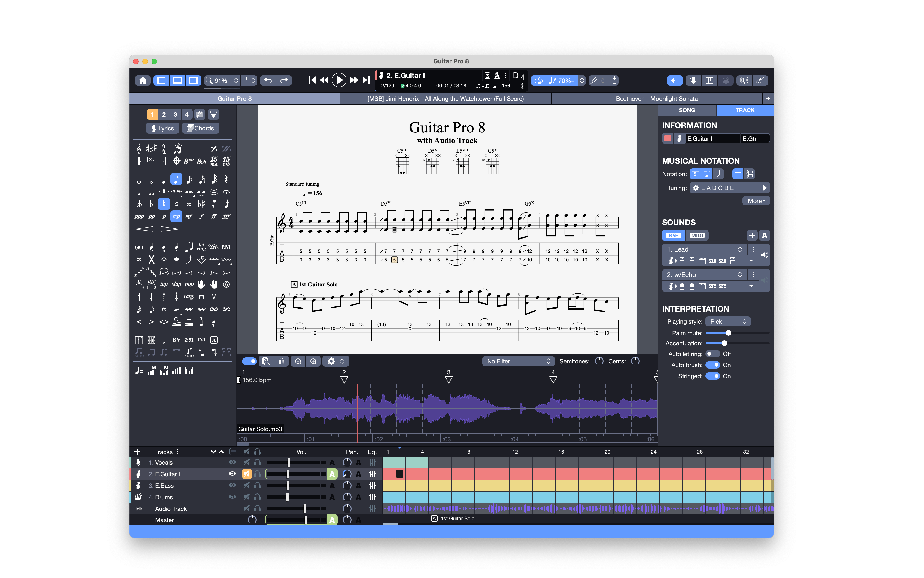The image size is (924, 578).
Task: Zoom out on audio waveform
Action: pyautogui.click(x=298, y=361)
